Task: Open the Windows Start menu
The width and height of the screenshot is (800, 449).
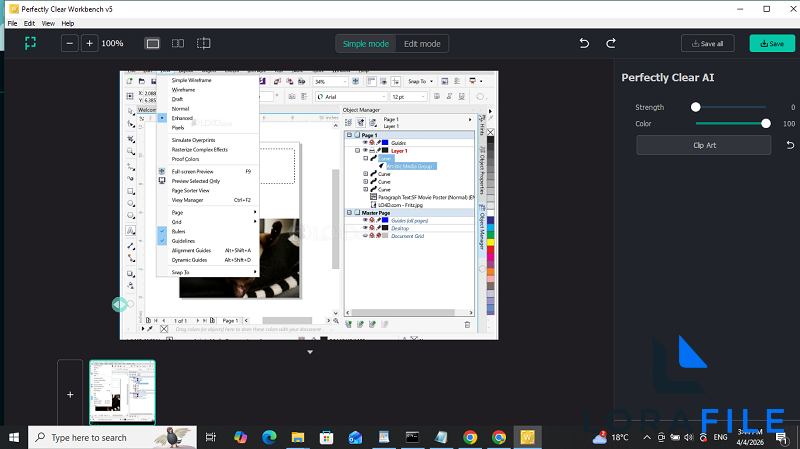Action: tap(14, 437)
